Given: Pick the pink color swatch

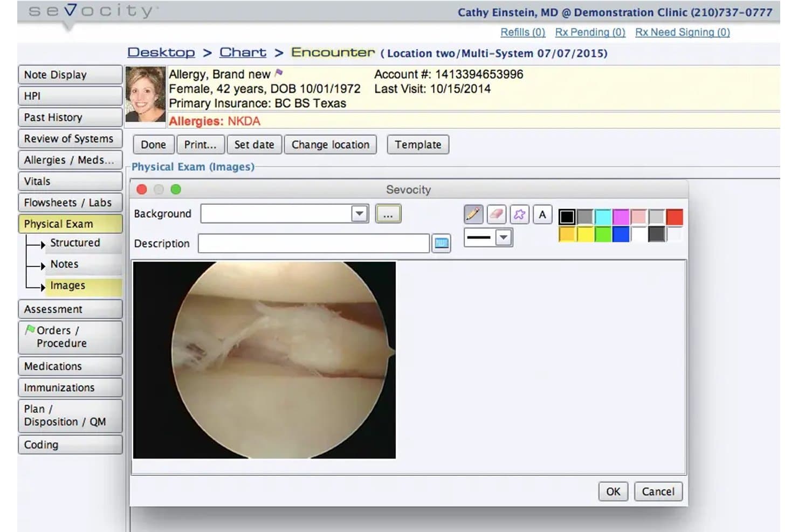Looking at the screenshot, I should (x=639, y=217).
